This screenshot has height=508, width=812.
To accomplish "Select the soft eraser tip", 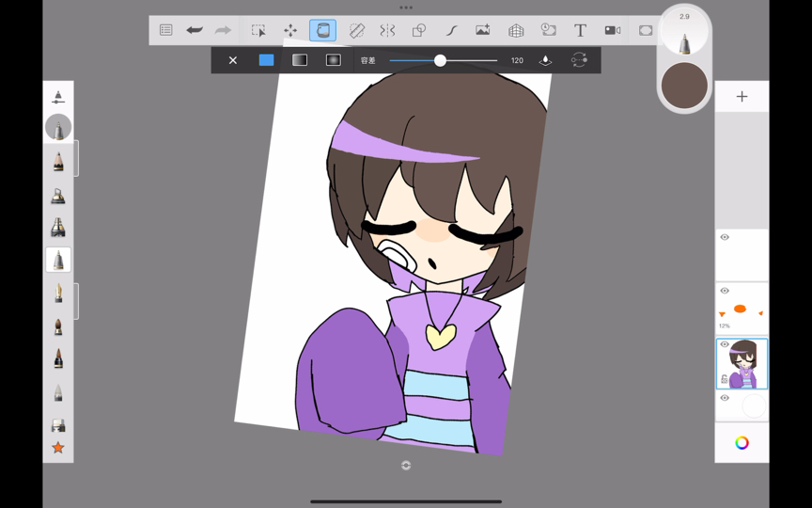I will point(58,393).
